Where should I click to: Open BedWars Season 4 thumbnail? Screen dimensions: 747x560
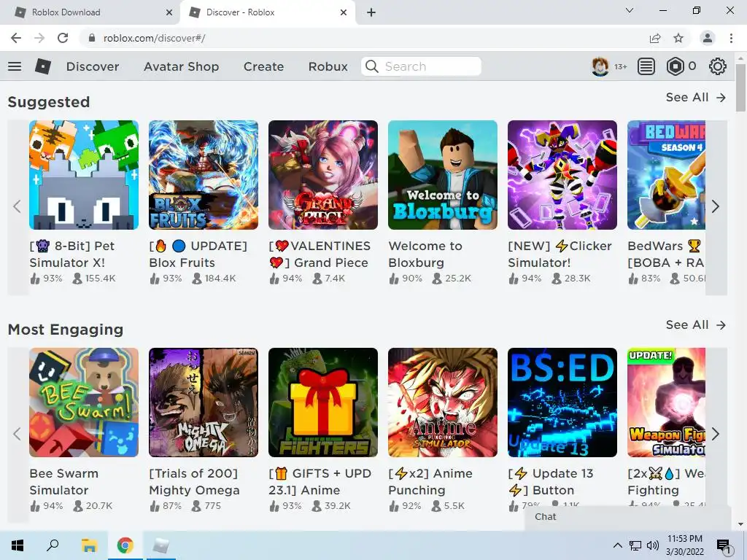coord(666,175)
